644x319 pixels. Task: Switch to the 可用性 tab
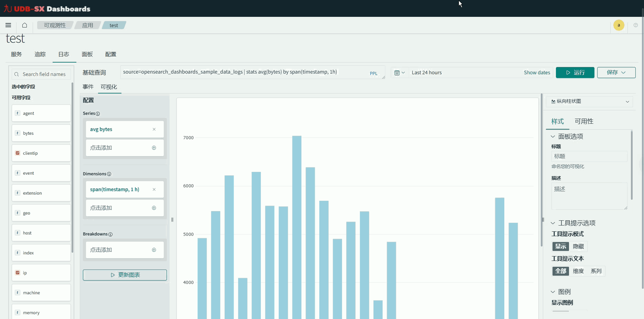click(x=584, y=121)
